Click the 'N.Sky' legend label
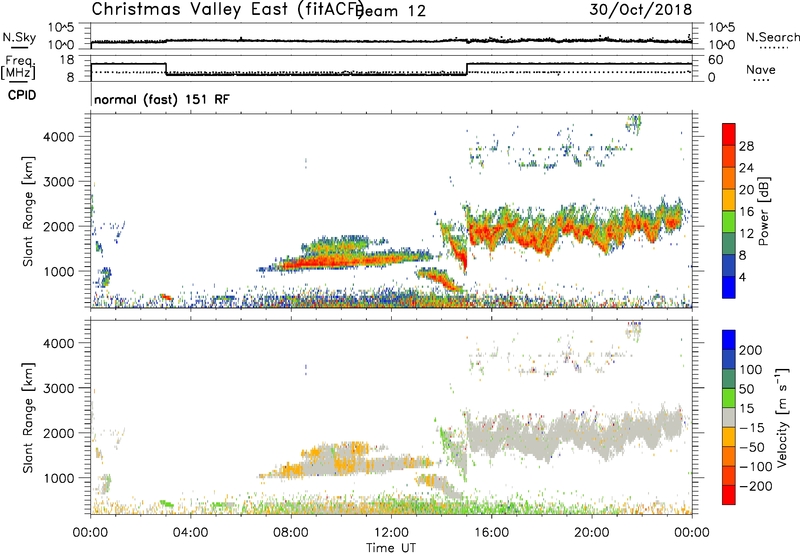This screenshot has height=554, width=800. (x=19, y=37)
